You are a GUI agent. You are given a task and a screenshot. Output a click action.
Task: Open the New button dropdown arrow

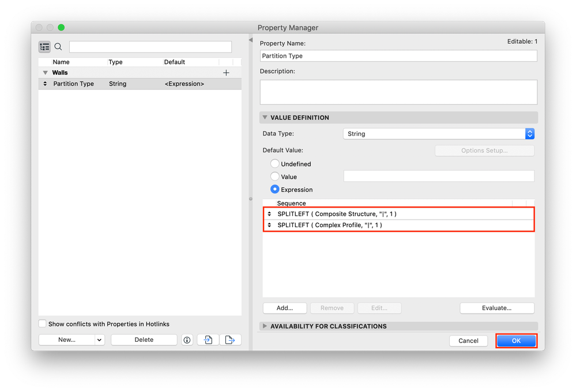point(99,340)
